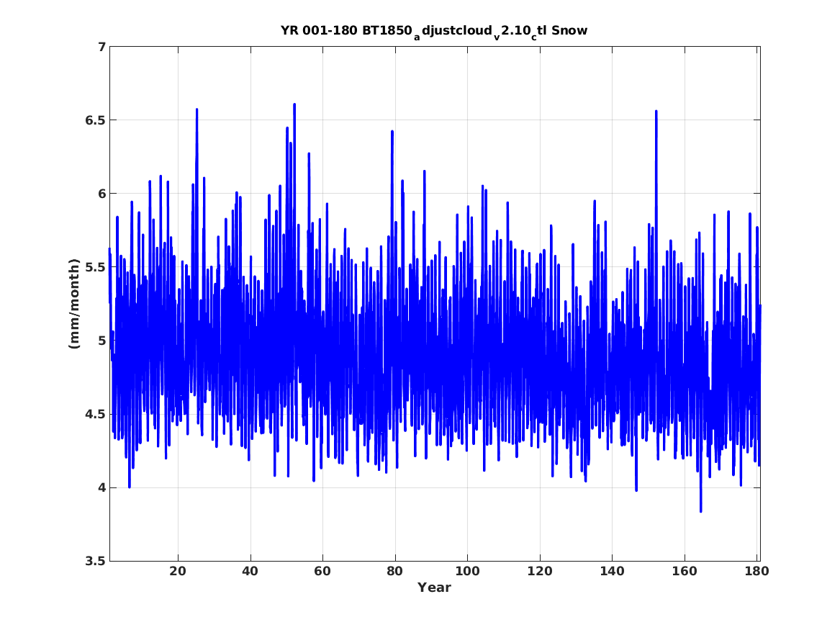Click the x-axis tick label '60'
This screenshot has height=630, width=840.
click(x=322, y=571)
